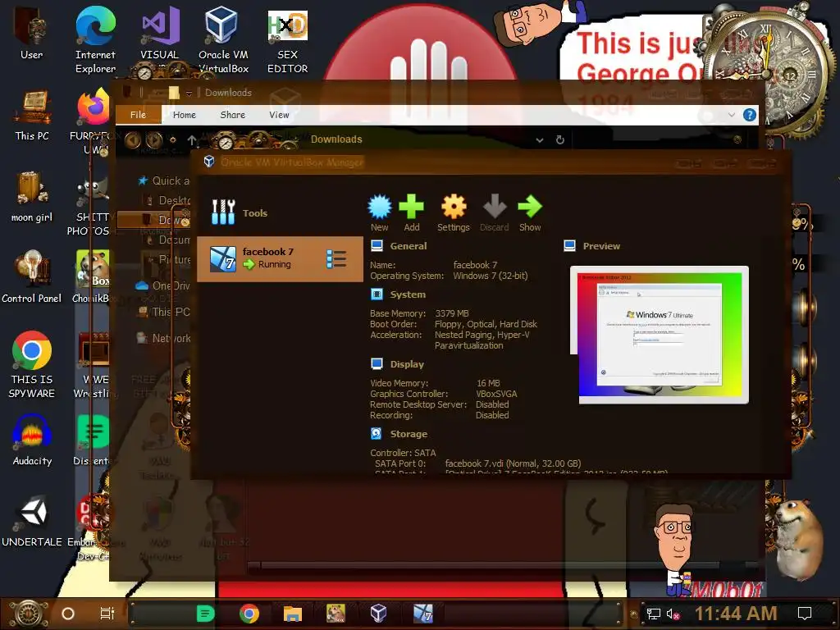Open Chrome from the taskbar
Viewport: 840px width, 630px height.
click(249, 614)
